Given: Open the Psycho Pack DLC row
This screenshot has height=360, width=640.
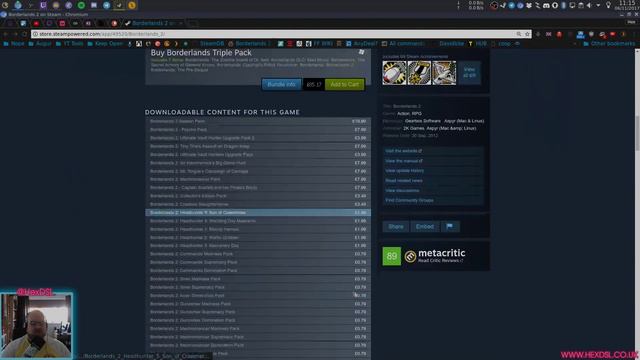Looking at the screenshot, I should tap(258, 129).
